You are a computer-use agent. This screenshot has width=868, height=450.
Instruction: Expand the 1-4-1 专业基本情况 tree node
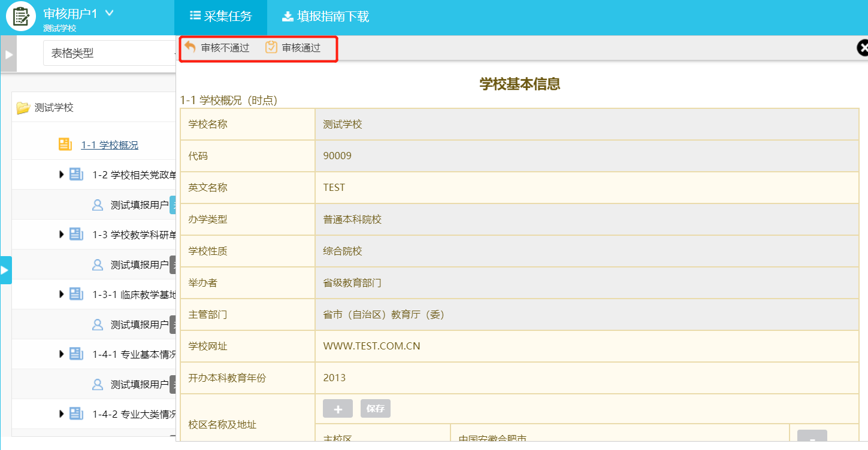pos(61,354)
